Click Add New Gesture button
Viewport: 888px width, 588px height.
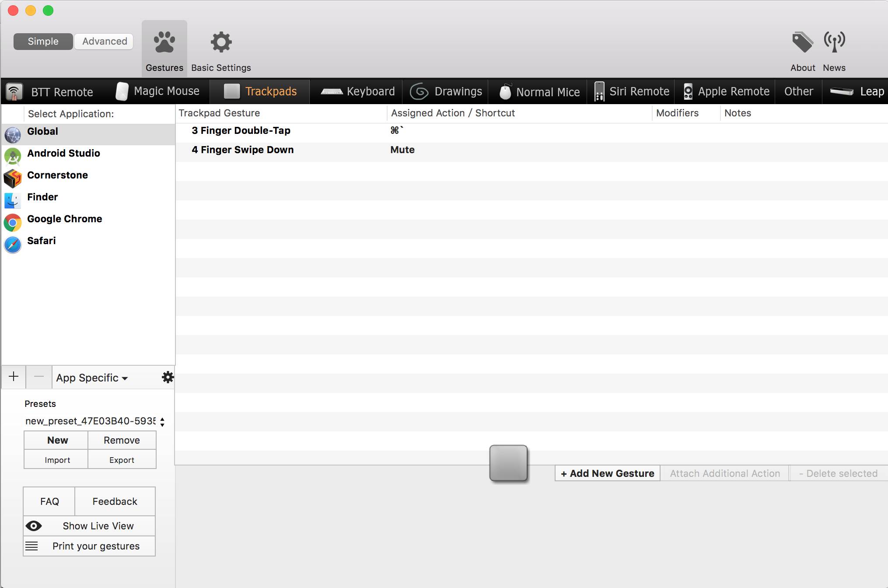[607, 473]
